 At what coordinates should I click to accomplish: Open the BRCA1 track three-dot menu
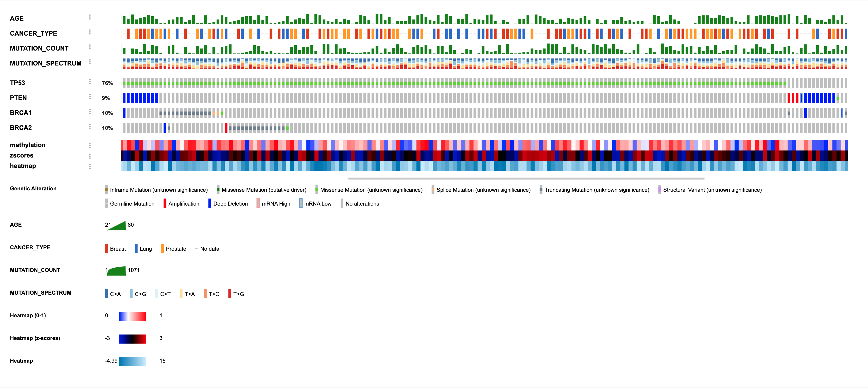point(90,112)
